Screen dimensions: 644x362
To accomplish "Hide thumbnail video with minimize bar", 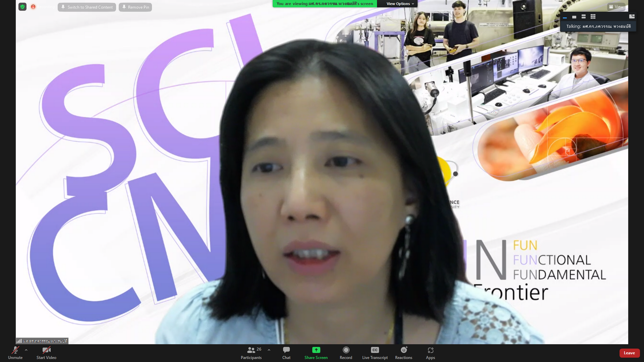I will (x=565, y=17).
